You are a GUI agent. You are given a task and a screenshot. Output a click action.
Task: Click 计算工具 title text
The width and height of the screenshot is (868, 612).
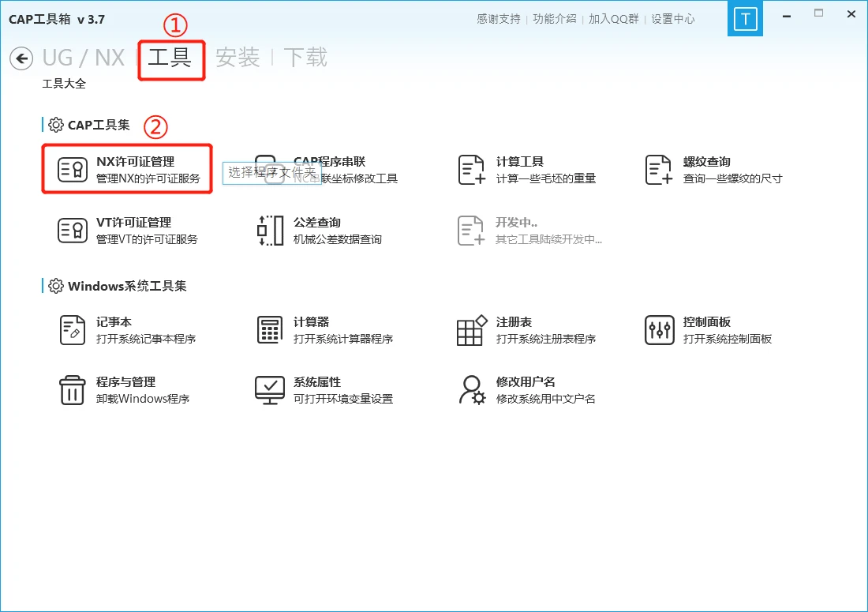(x=520, y=162)
